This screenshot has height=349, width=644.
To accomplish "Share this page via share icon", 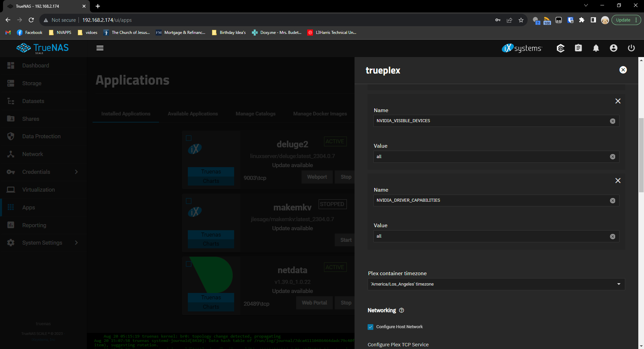I will (509, 20).
